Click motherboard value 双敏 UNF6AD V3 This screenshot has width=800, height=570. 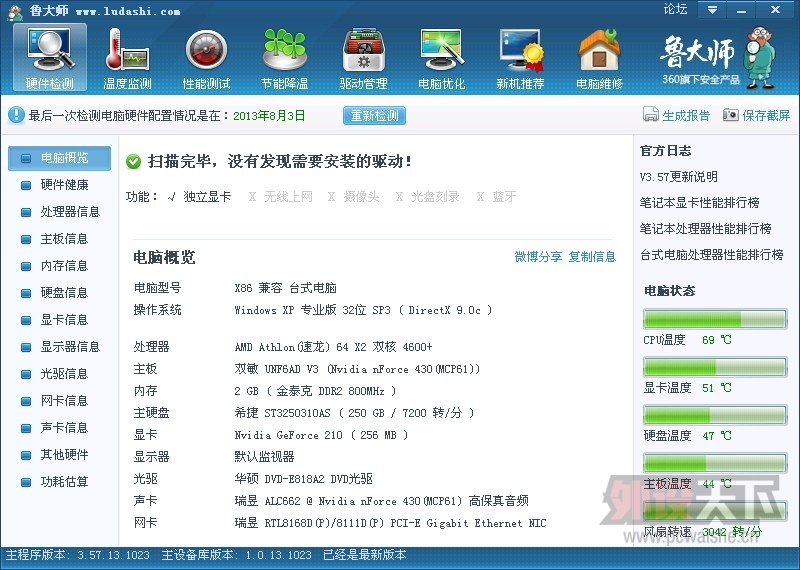pyautogui.click(x=357, y=369)
